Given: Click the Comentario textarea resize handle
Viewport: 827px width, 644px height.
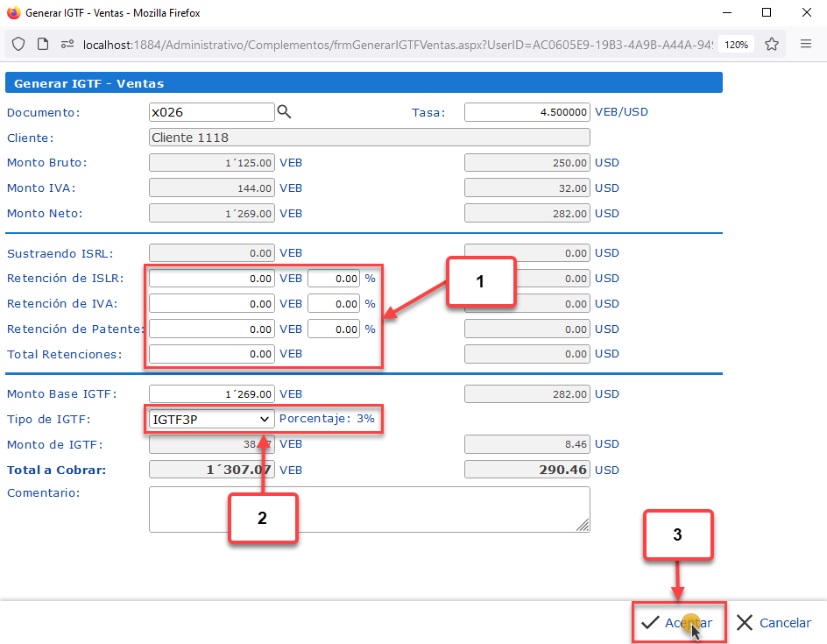Looking at the screenshot, I should pos(583,526).
